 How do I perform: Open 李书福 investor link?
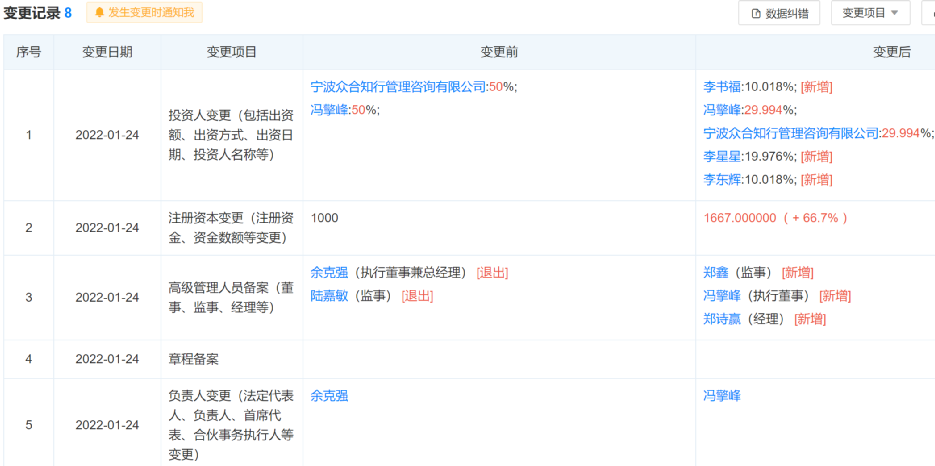(x=722, y=87)
